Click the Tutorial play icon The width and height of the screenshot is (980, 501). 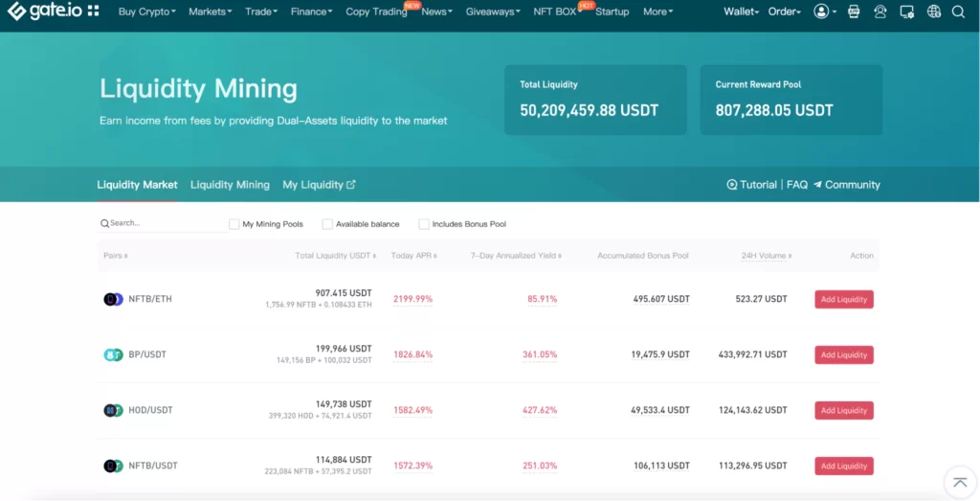click(x=732, y=185)
